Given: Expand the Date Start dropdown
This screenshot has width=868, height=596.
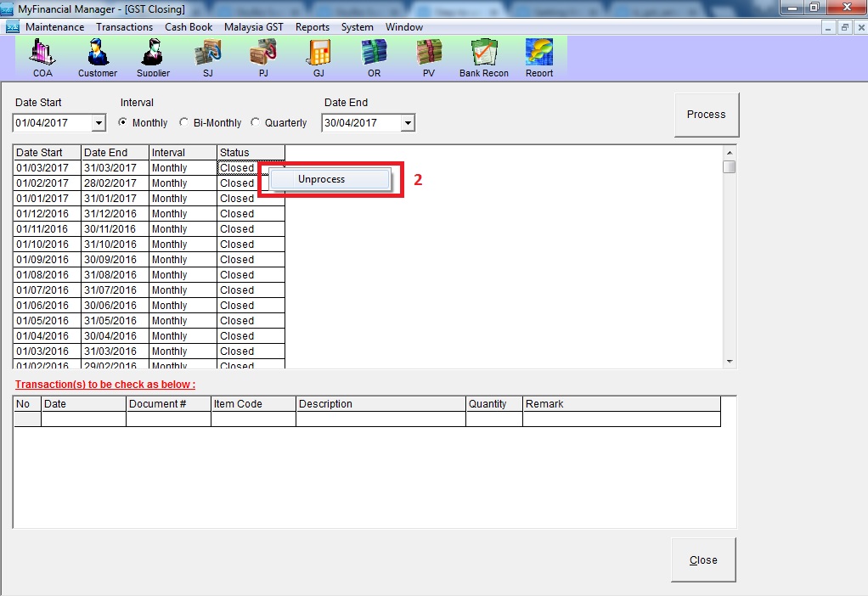Looking at the screenshot, I should tap(99, 124).
